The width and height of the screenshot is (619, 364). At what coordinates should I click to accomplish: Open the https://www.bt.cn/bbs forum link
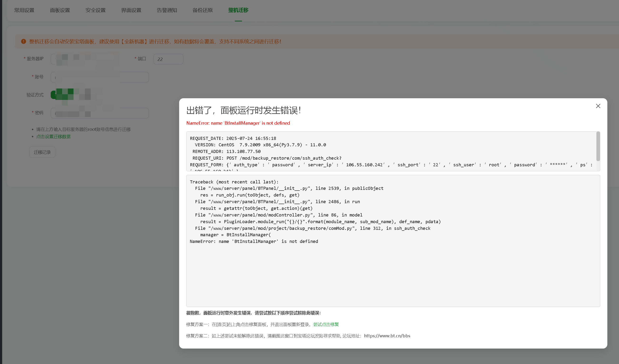coord(387,336)
